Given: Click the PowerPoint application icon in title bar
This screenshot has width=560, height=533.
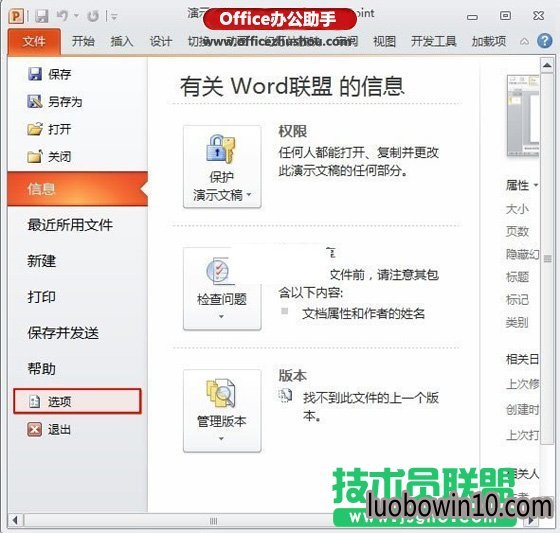Looking at the screenshot, I should pyautogui.click(x=16, y=16).
